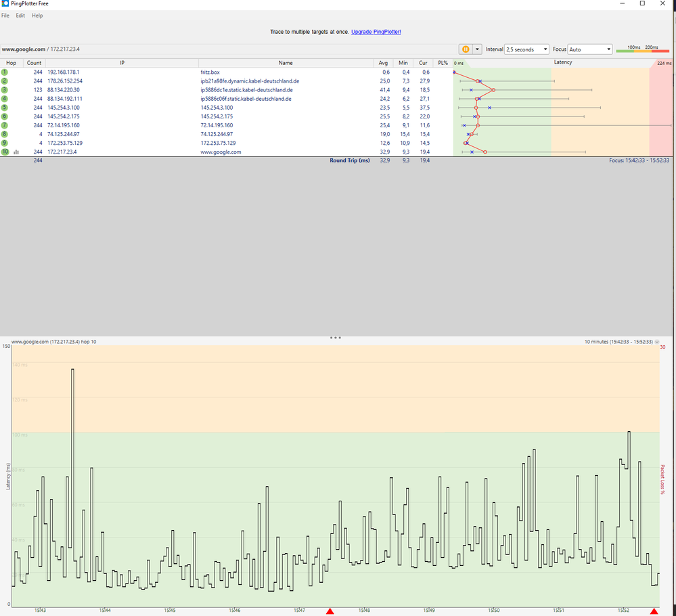Click the PL% column header

pos(443,63)
